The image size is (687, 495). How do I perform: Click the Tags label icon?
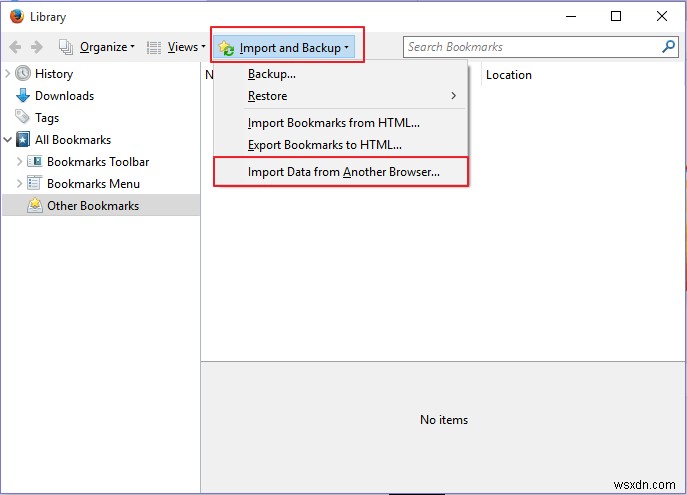(x=22, y=117)
